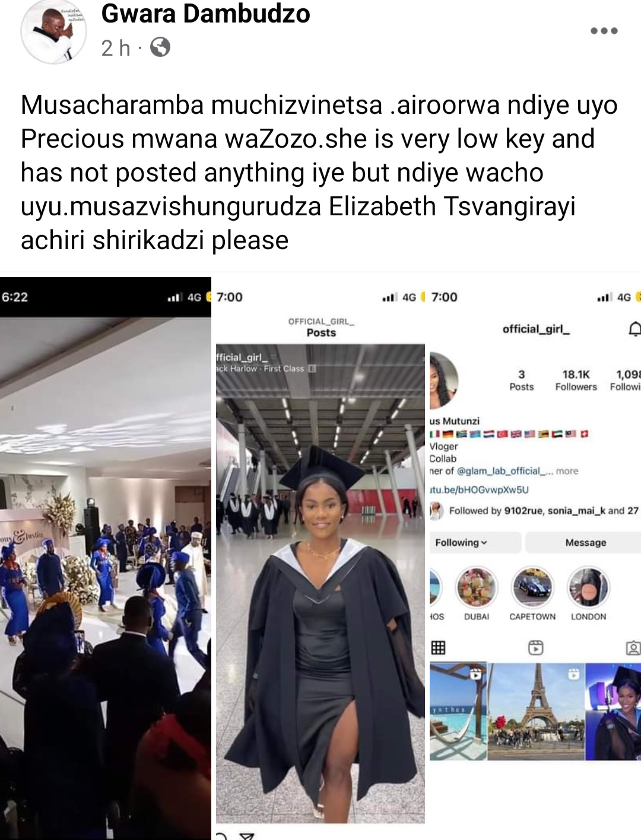Open the DUBAI story highlight

click(x=476, y=594)
